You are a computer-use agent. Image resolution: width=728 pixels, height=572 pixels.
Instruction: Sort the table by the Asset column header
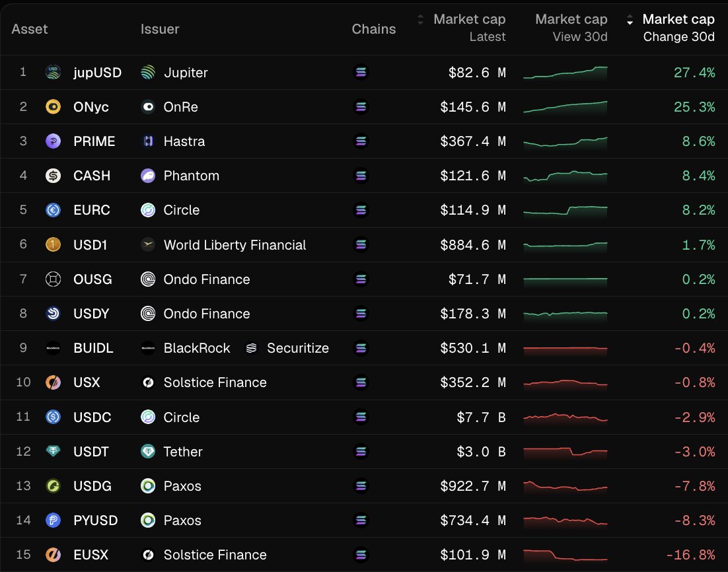29,29
